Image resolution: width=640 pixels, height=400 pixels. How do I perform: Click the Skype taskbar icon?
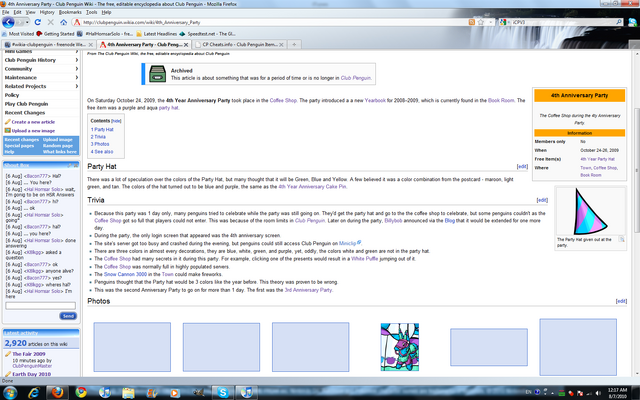[223, 393]
